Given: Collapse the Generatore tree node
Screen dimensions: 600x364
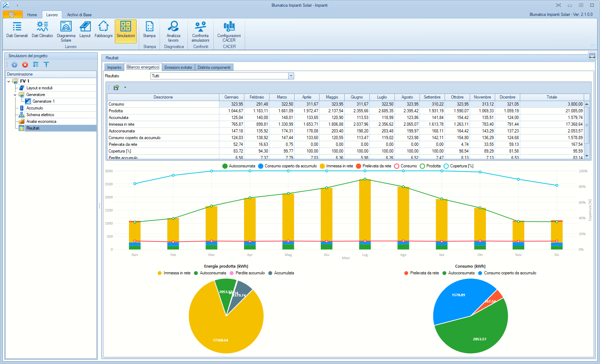Looking at the screenshot, I should [15, 95].
